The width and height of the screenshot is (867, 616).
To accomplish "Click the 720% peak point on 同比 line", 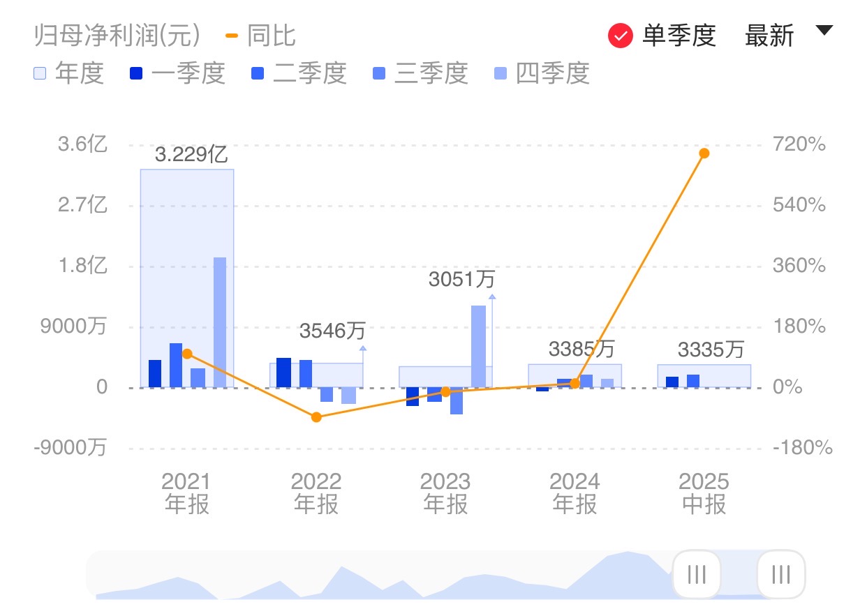I will click(x=704, y=153).
